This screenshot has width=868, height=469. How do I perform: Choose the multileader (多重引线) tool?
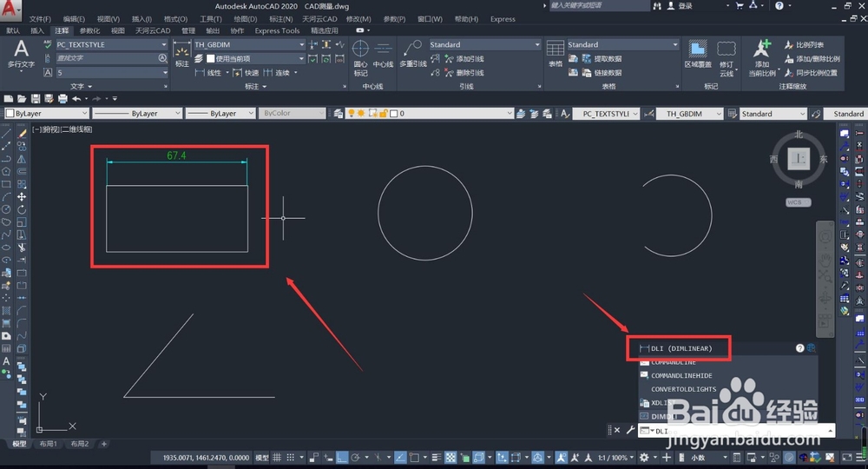coord(413,54)
